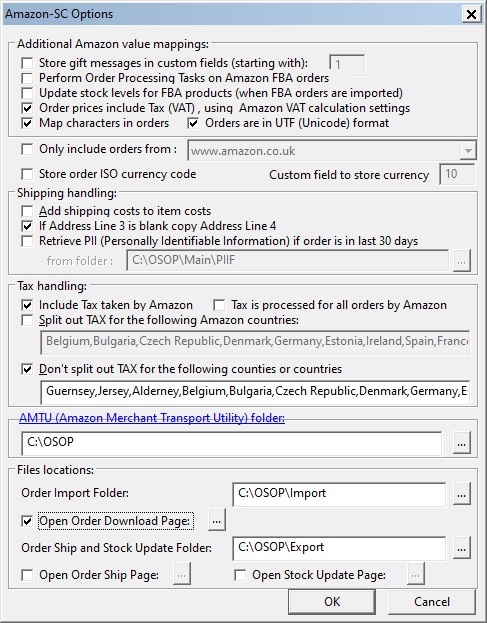Enable Update stock levels for FBA products
487x623 pixels.
pos(27,93)
